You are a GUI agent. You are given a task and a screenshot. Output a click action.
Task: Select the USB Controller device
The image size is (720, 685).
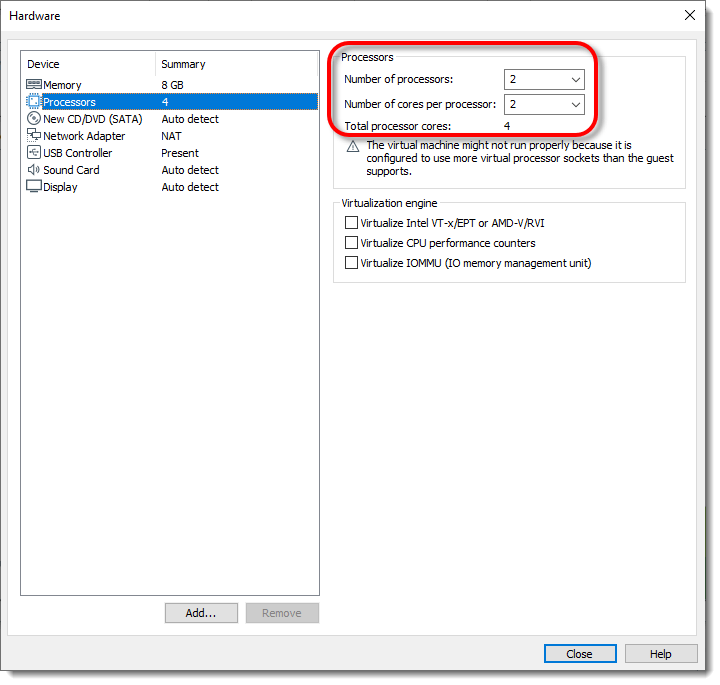(78, 153)
